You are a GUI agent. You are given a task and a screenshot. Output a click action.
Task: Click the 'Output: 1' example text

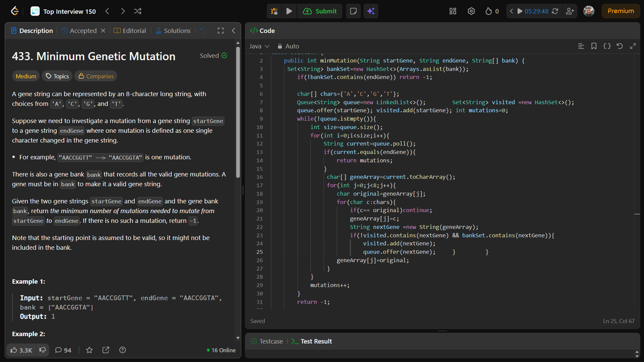point(38,316)
